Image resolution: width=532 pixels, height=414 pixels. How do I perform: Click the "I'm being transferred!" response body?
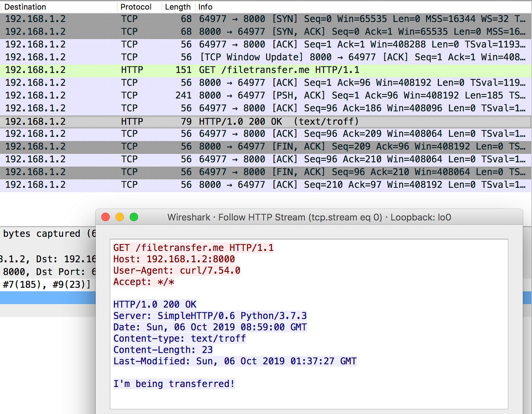[x=174, y=384]
